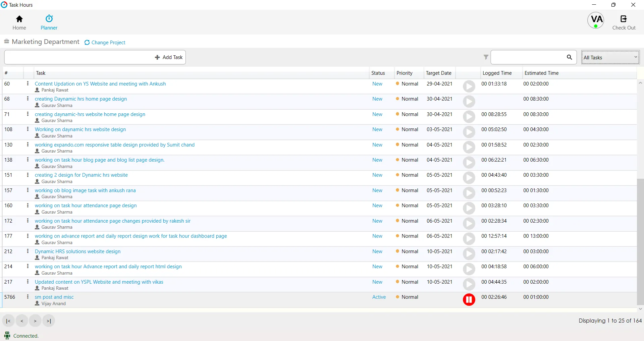Click the Change Project refresh icon
The height and width of the screenshot is (341, 644).
pyautogui.click(x=87, y=42)
